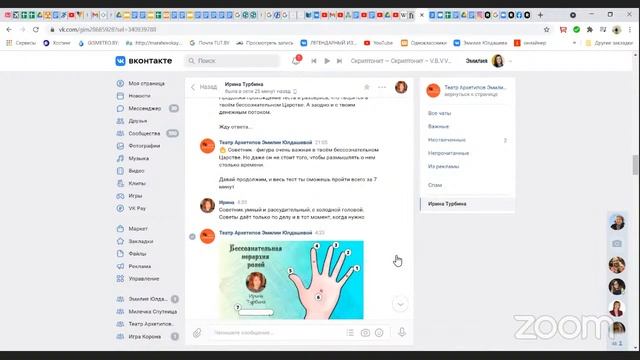Viewport: 640px width, 360px height.
Task: Click the VKontakte logo
Action: [144, 61]
